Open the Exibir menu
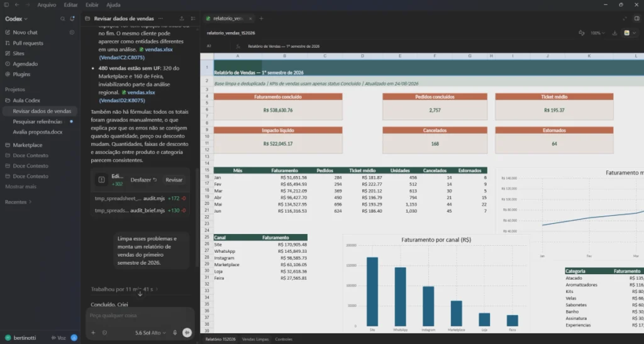This screenshot has height=344, width=644. [x=92, y=5]
